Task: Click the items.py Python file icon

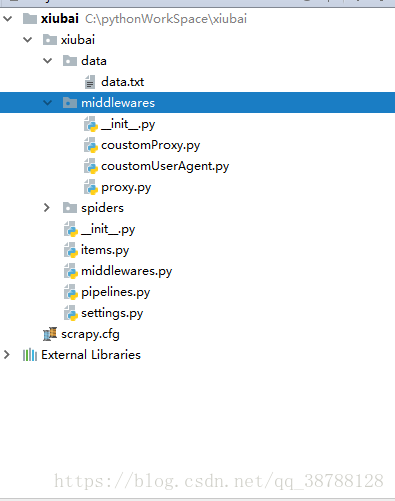Action: 71,250
